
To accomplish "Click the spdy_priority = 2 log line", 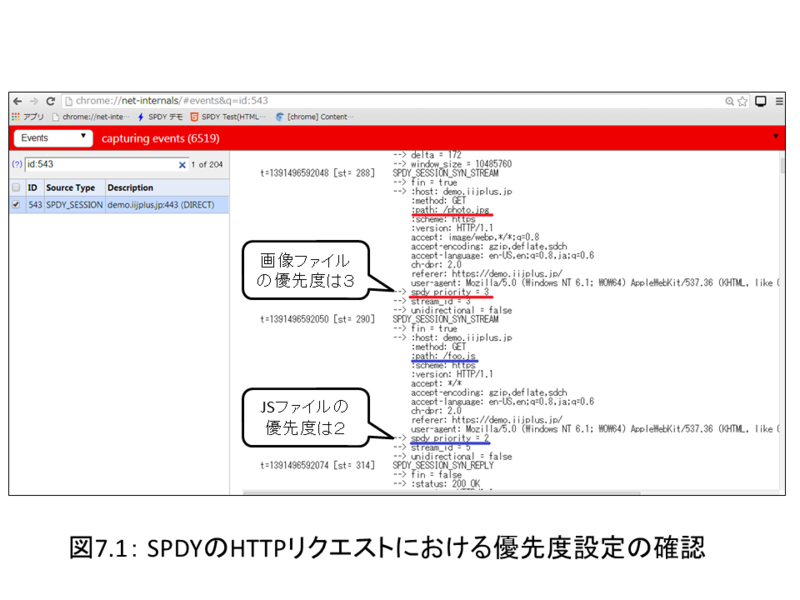I will [450, 438].
